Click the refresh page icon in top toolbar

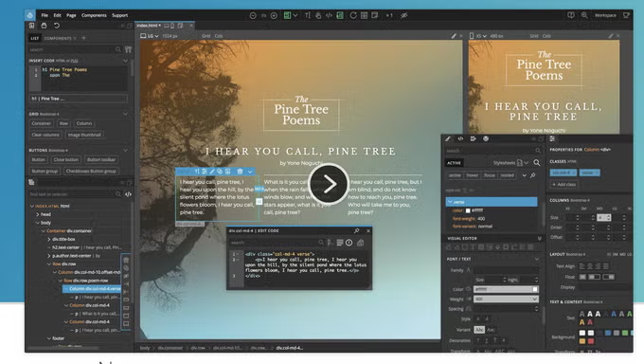353,15
